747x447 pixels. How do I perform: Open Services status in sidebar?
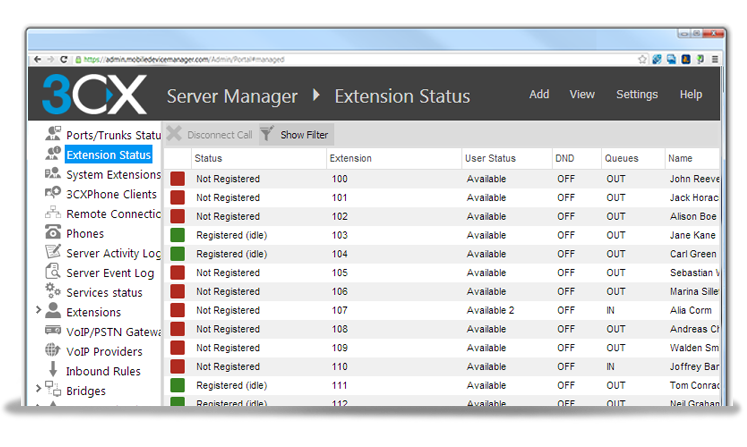[104, 293]
